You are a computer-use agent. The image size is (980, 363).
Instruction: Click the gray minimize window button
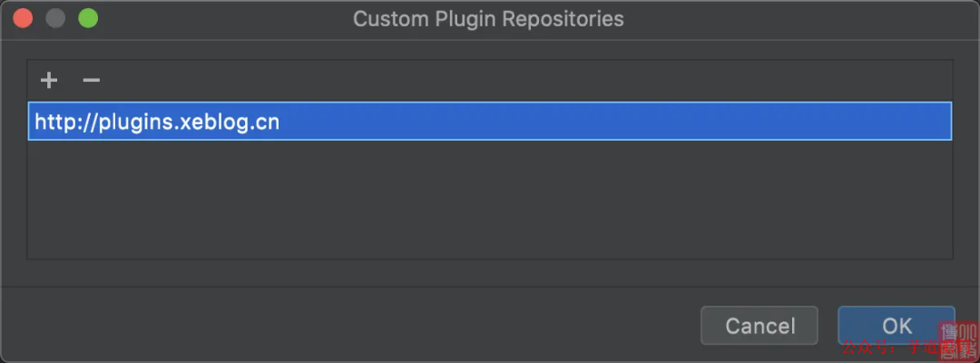55,18
